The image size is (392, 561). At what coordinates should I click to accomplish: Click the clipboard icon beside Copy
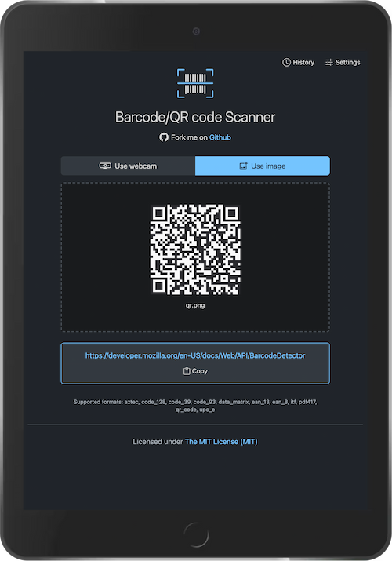tap(187, 371)
